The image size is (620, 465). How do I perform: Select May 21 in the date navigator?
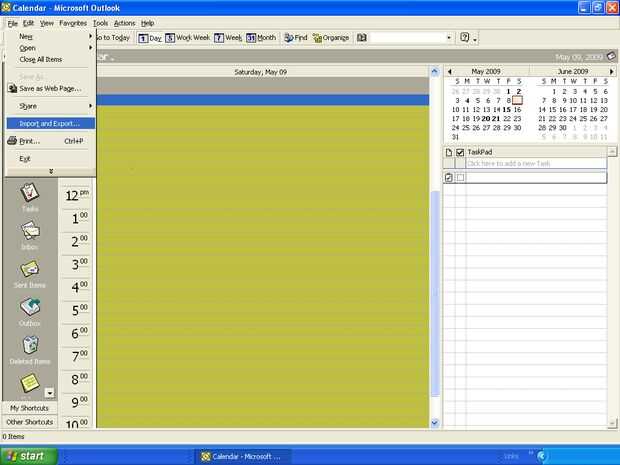tap(496, 119)
